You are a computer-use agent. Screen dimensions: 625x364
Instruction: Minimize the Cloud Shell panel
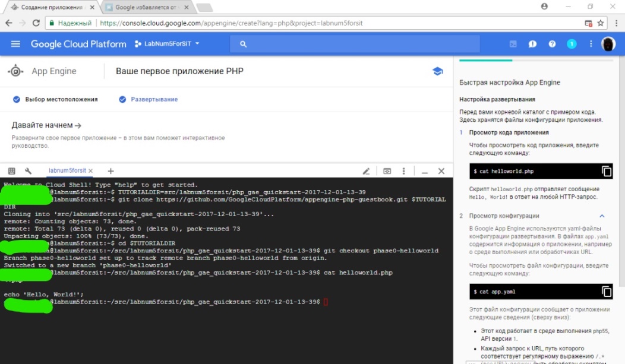click(x=425, y=172)
